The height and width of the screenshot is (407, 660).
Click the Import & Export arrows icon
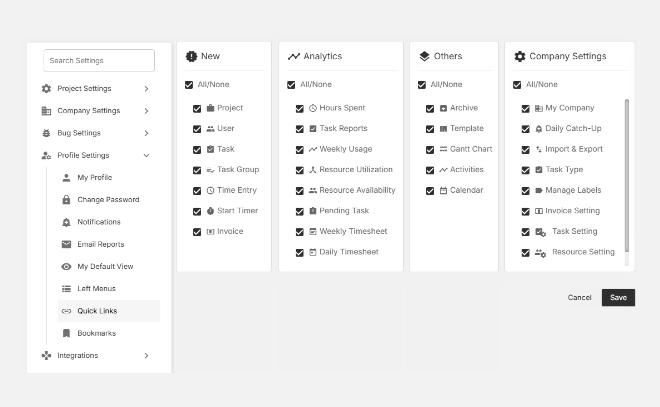click(539, 149)
